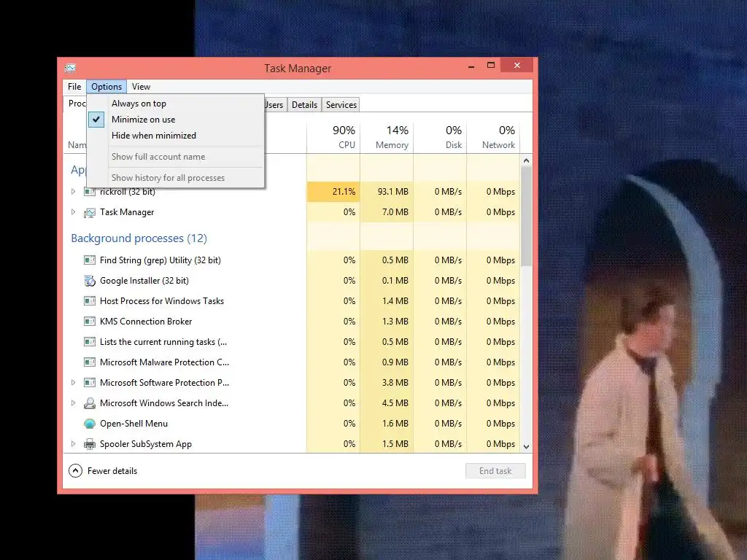Click the 3.8 MB memory value
The width and height of the screenshot is (747, 560).
(x=395, y=382)
